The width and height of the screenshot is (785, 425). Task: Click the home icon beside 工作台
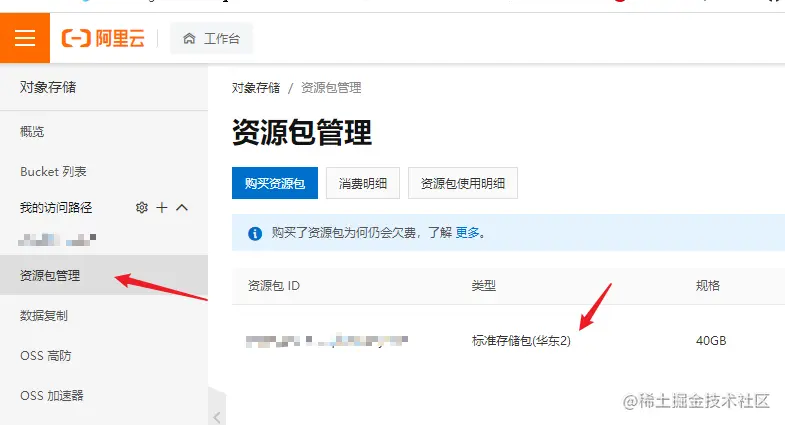click(x=189, y=38)
